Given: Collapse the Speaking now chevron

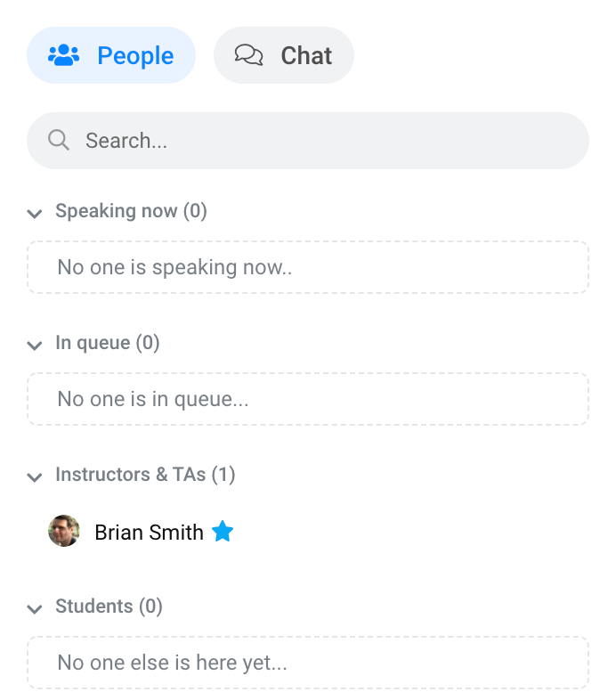Looking at the screenshot, I should pos(35,213).
